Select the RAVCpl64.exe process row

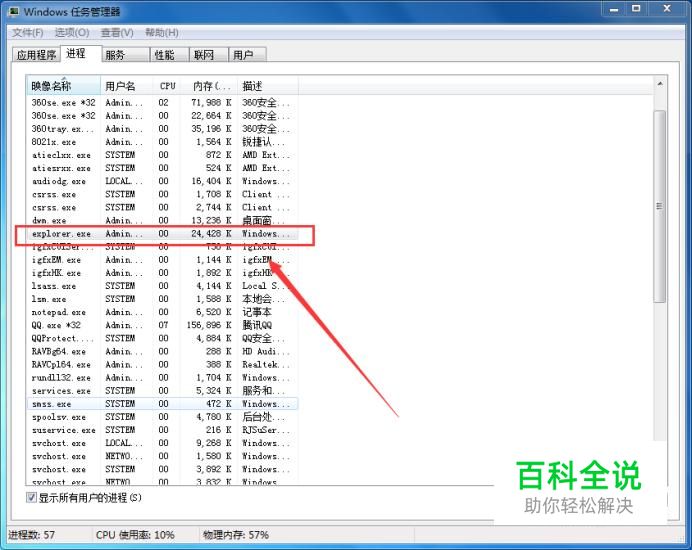pyautogui.click(x=162, y=365)
